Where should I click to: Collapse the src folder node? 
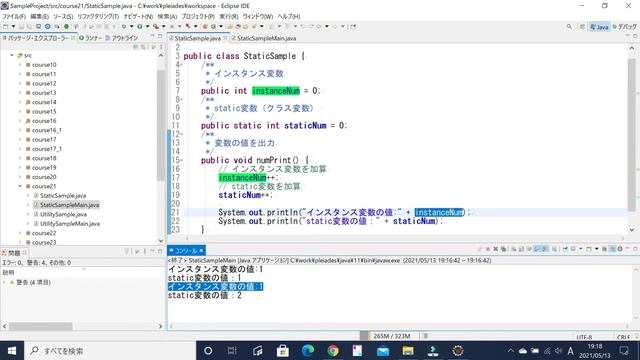[x=12, y=55]
